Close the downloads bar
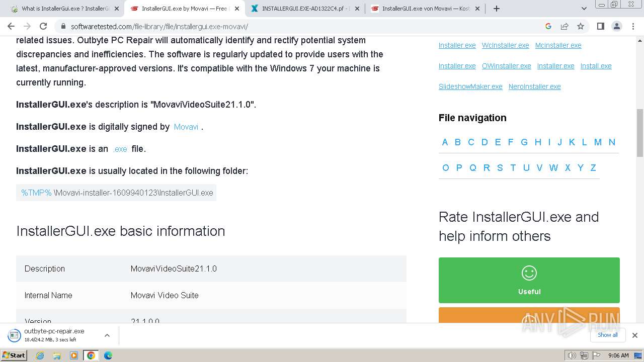644x362 pixels. (x=635, y=335)
